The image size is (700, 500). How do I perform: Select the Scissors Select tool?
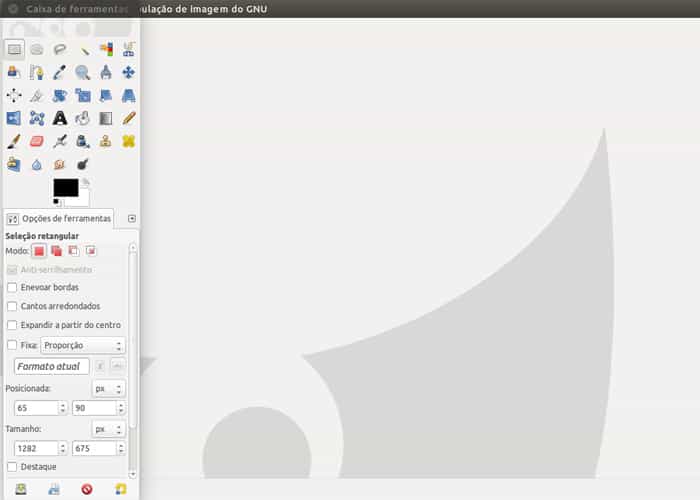coord(129,49)
